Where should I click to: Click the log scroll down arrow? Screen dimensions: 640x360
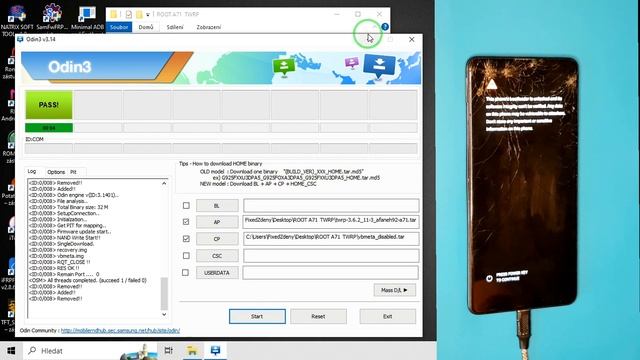[164, 314]
